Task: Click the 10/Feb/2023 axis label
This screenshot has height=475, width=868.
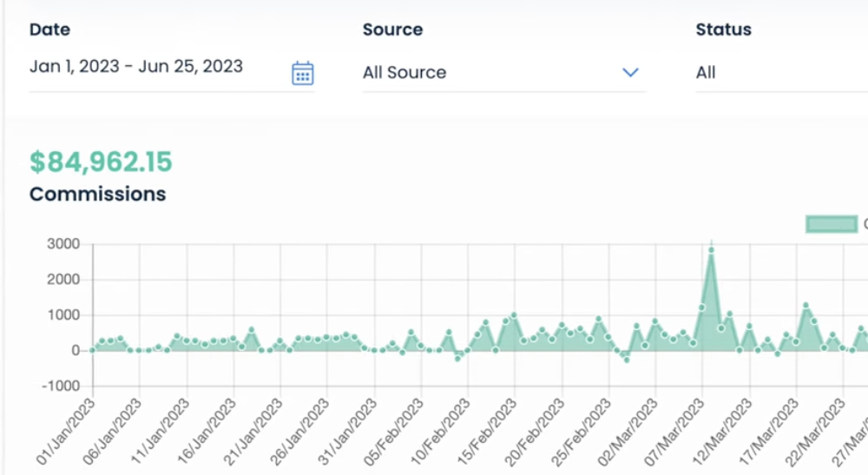Action: point(441,432)
